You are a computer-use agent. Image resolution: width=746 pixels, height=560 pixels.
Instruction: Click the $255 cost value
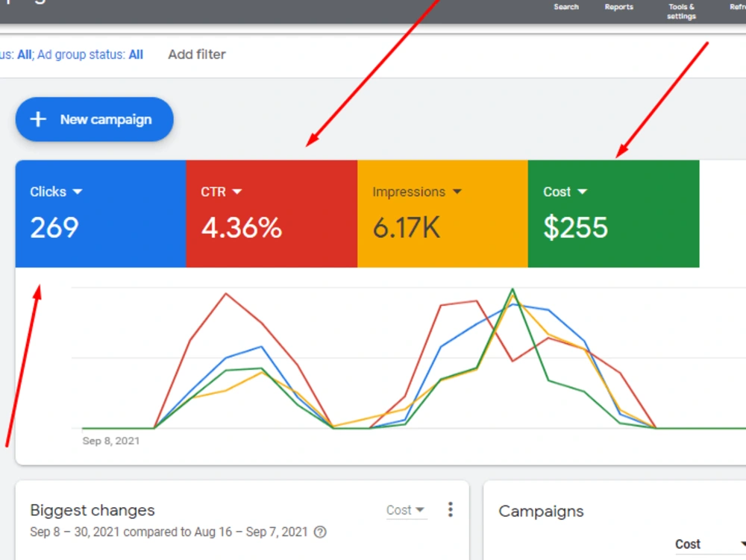pos(576,227)
